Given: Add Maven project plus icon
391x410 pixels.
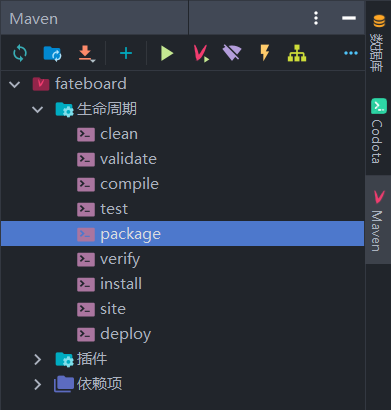Looking at the screenshot, I should tap(126, 53).
